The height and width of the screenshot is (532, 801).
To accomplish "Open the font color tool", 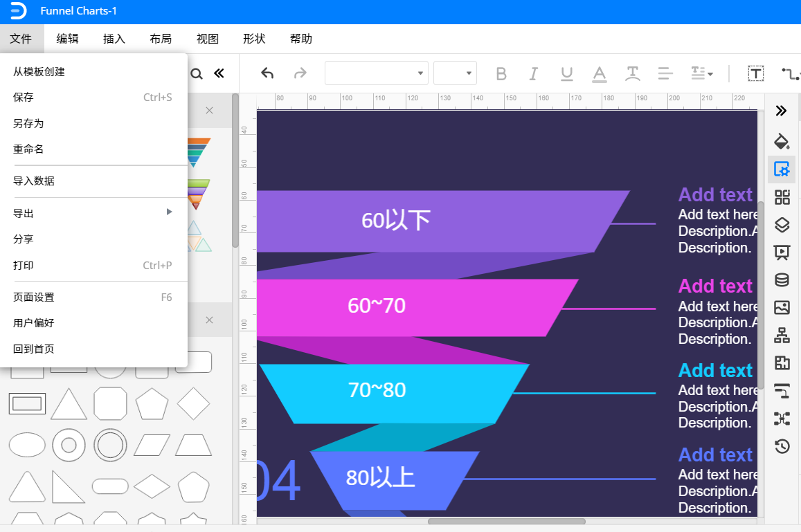I will point(600,74).
